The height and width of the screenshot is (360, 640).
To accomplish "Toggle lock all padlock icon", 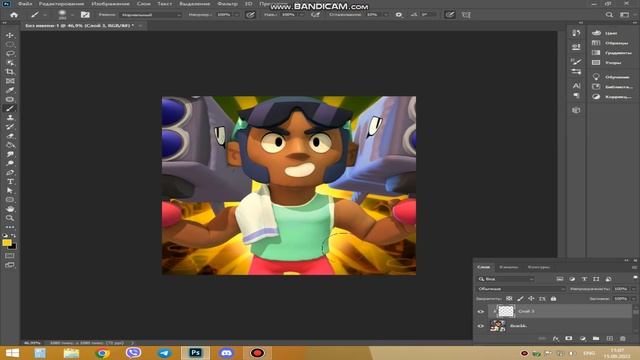I will tap(553, 299).
